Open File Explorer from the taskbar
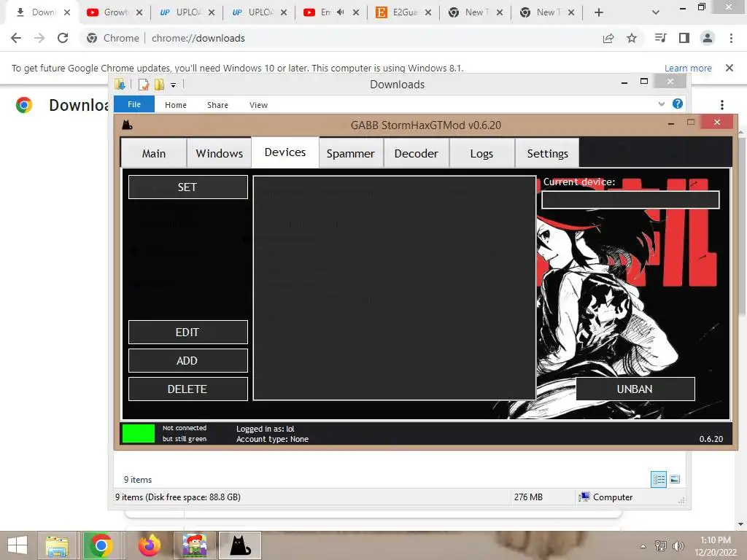Viewport: 747px width, 560px height. (x=57, y=545)
